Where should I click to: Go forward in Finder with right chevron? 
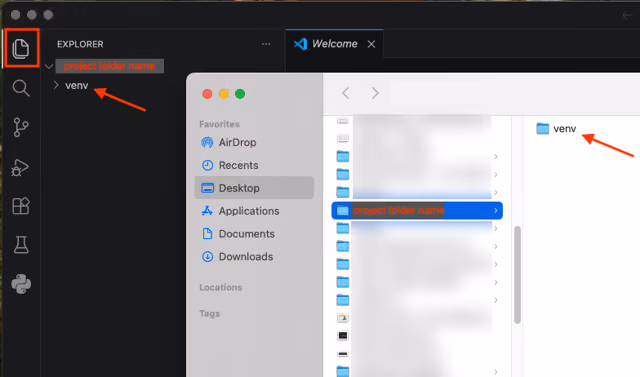[375, 93]
